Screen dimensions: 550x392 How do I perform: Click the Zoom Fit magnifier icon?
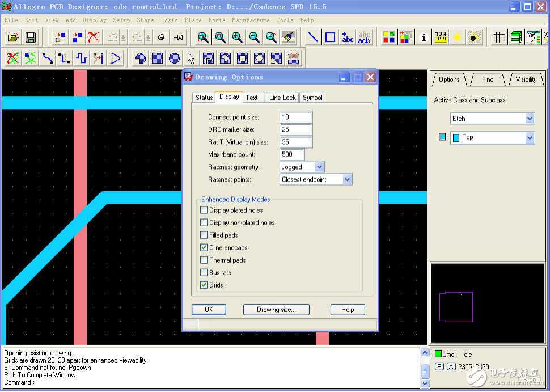(221, 37)
